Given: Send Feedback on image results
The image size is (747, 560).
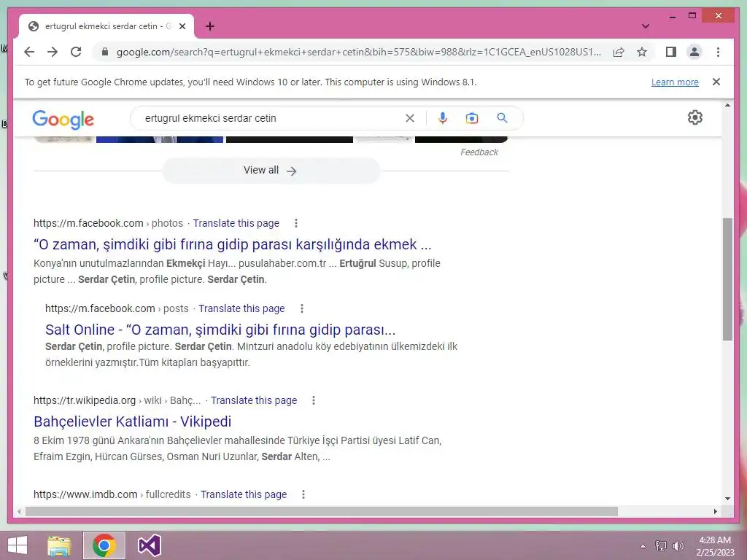Looking at the screenshot, I should pyautogui.click(x=479, y=152).
